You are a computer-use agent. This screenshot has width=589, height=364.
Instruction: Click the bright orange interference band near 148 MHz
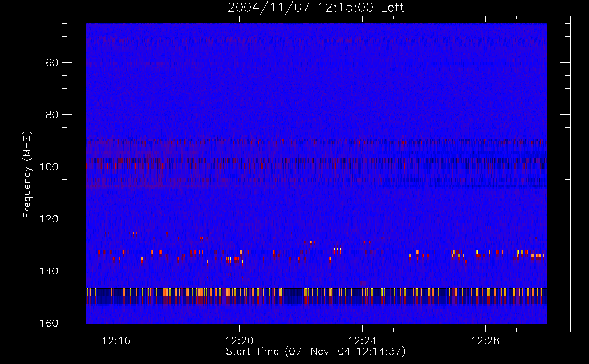316,292
